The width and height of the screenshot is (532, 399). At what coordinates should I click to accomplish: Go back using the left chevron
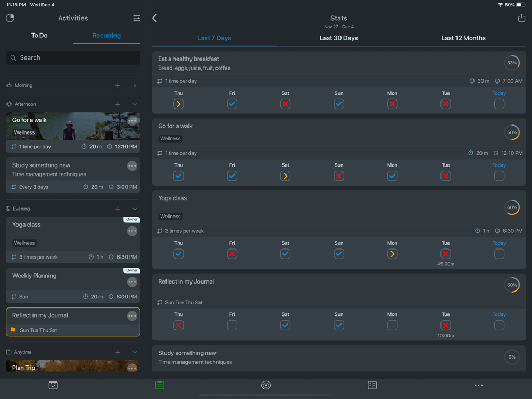pyautogui.click(x=155, y=18)
